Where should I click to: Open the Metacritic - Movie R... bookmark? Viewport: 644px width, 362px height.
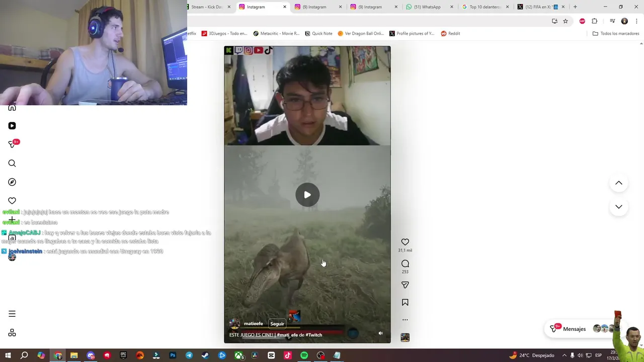[x=276, y=34]
